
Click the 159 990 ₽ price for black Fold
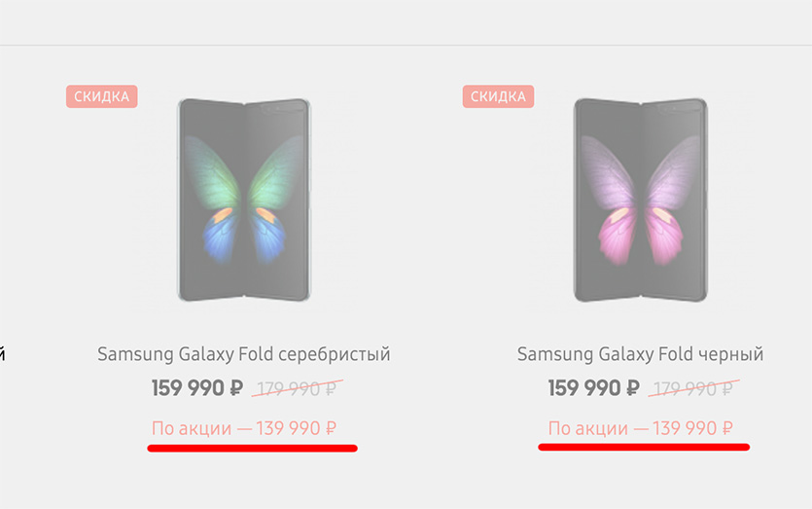(593, 388)
